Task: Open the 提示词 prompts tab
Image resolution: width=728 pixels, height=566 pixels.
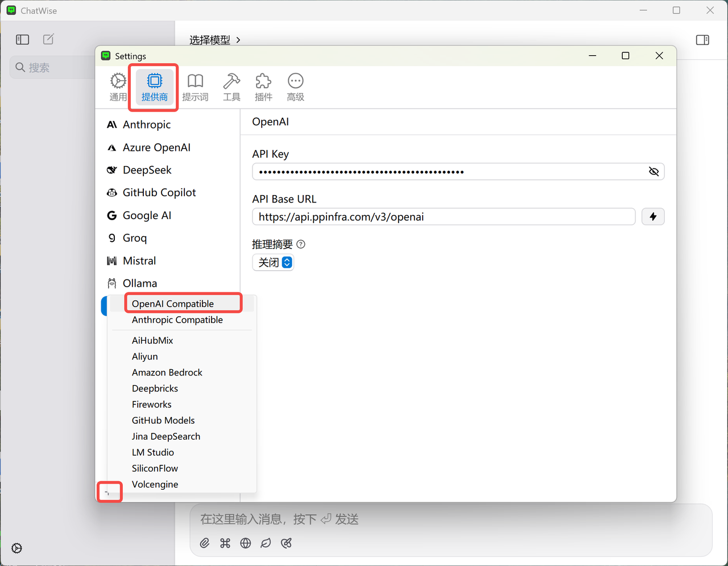Action: click(195, 87)
